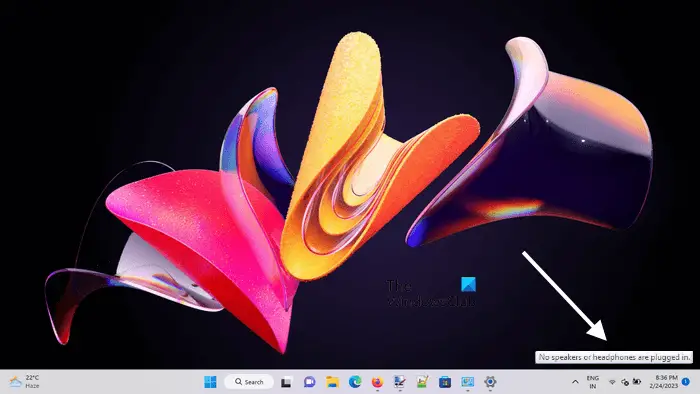Screen dimensions: 700x394
Task: Click the Wi-Fi network tray icon
Action: [612, 382]
